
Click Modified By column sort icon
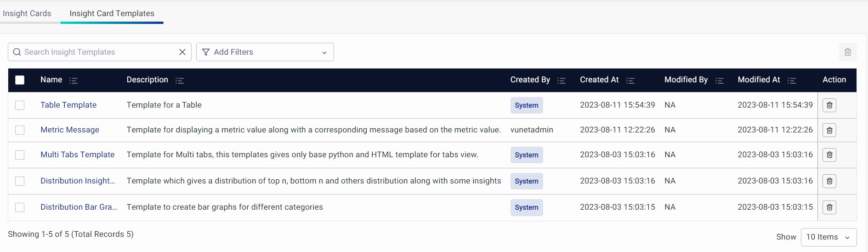[x=720, y=80]
